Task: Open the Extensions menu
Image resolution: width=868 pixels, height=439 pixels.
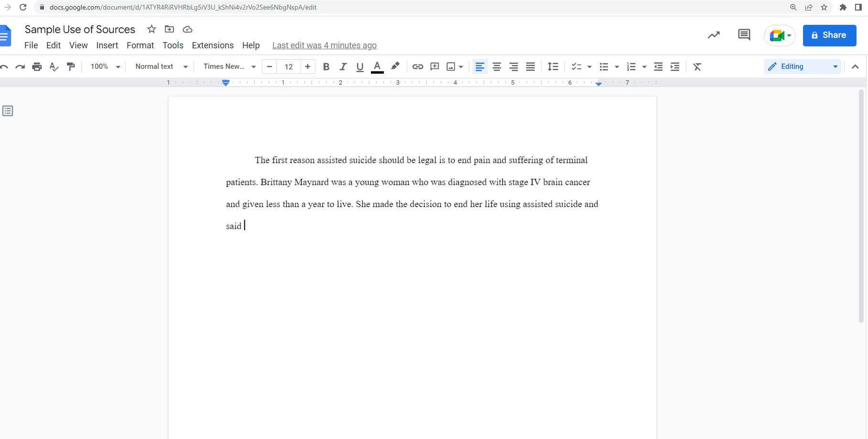Action: point(213,45)
